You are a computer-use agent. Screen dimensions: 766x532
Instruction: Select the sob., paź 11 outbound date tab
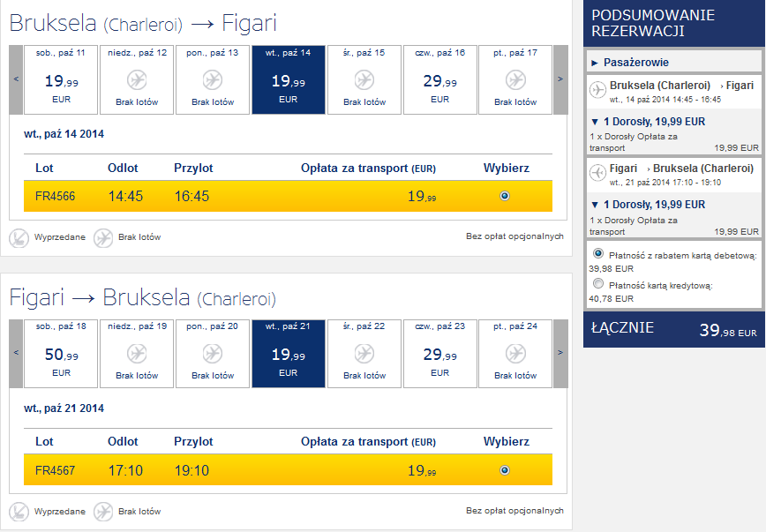(61, 79)
